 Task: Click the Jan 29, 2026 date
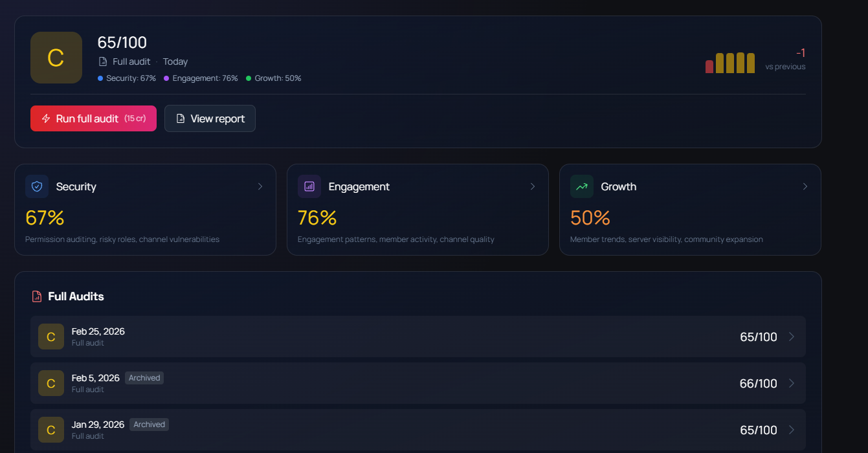coord(98,425)
